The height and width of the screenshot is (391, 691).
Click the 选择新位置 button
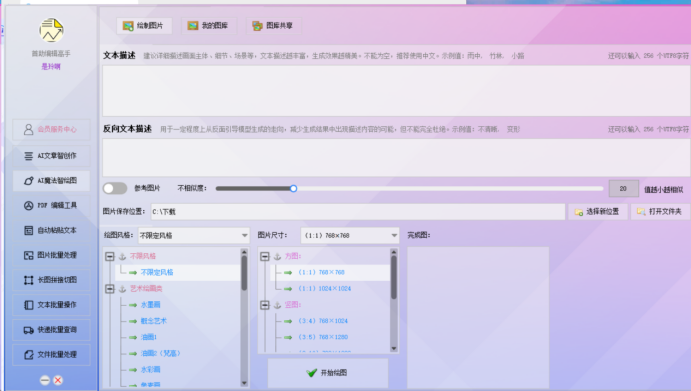coord(598,212)
